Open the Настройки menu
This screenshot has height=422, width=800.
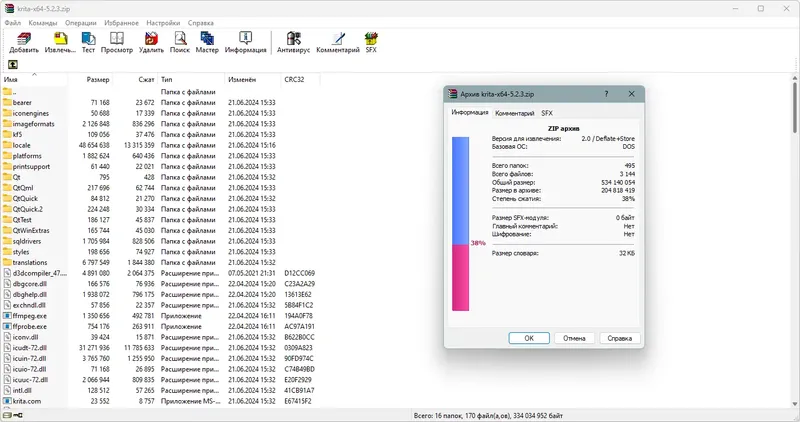[163, 23]
